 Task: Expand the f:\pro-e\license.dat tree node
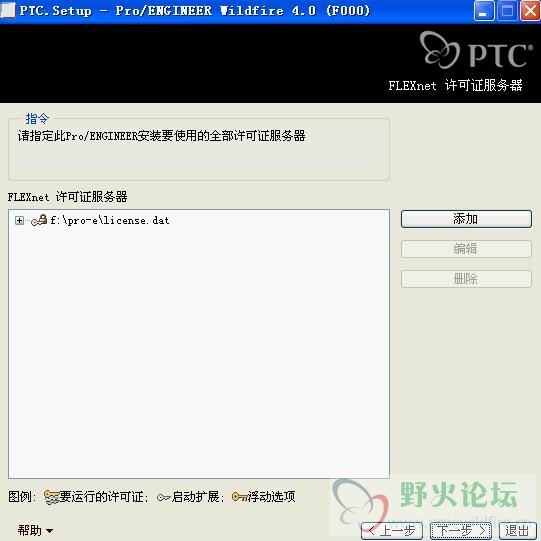[x=19, y=220]
